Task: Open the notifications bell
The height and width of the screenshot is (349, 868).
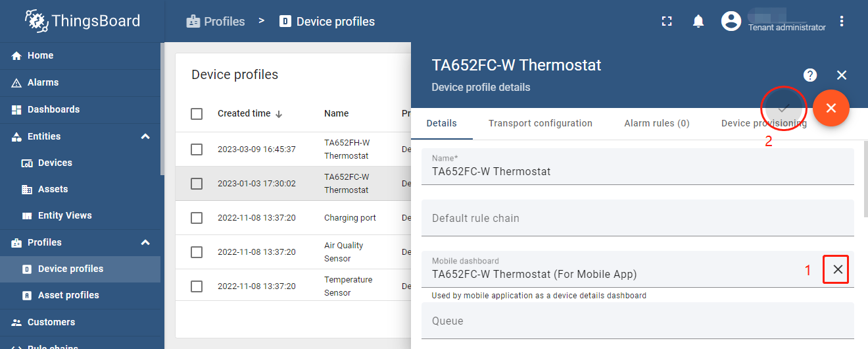Action: click(x=698, y=21)
